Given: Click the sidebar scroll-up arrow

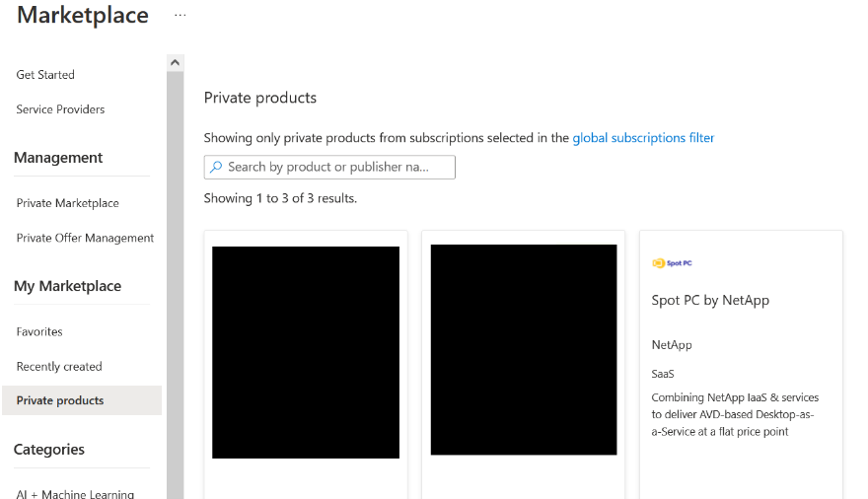Looking at the screenshot, I should click(x=176, y=62).
